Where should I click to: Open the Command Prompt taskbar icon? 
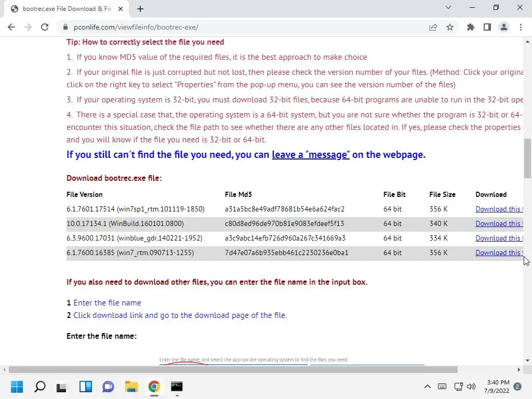[177, 387]
